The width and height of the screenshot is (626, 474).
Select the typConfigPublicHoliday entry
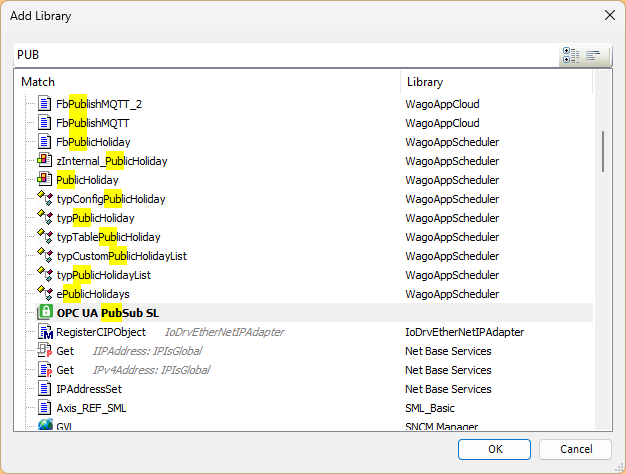point(111,199)
